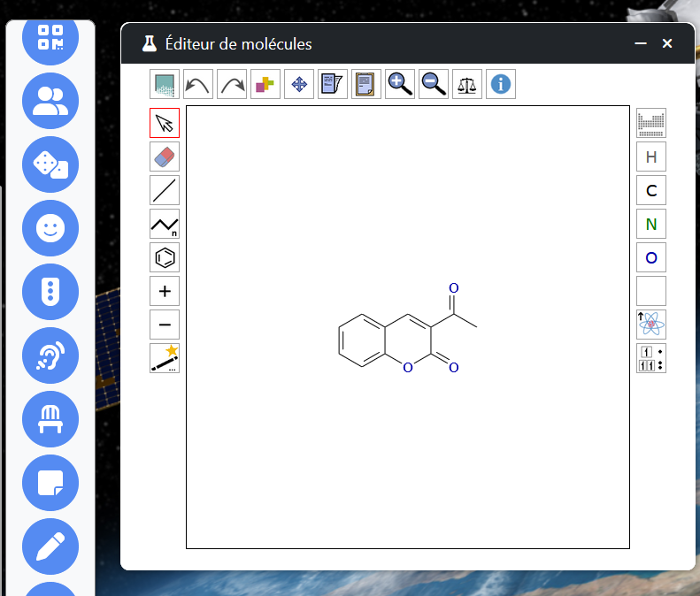Click the top carbonyl oxygen atom
Image resolution: width=700 pixels, height=596 pixels.
pos(454,288)
